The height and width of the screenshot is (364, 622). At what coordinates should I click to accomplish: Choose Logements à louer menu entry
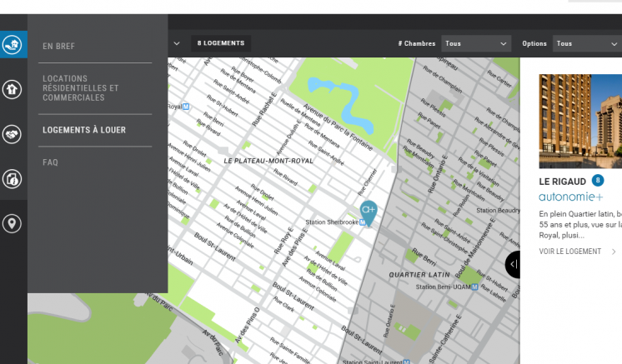[x=84, y=130]
